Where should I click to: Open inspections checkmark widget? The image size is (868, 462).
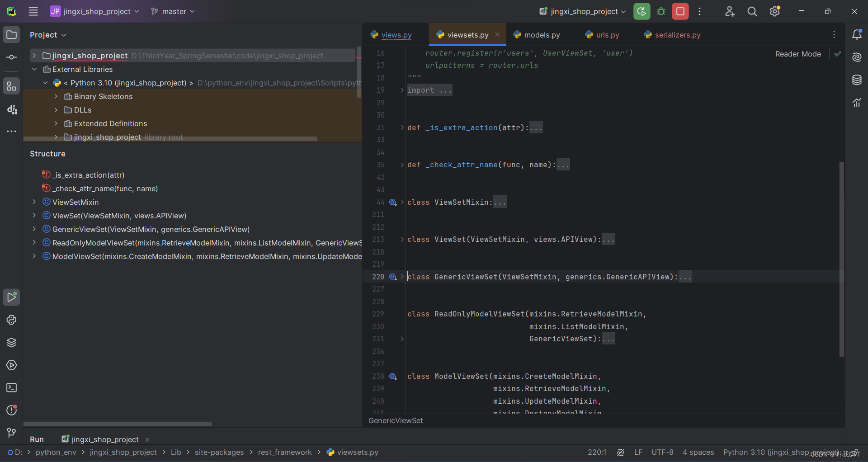tap(838, 54)
